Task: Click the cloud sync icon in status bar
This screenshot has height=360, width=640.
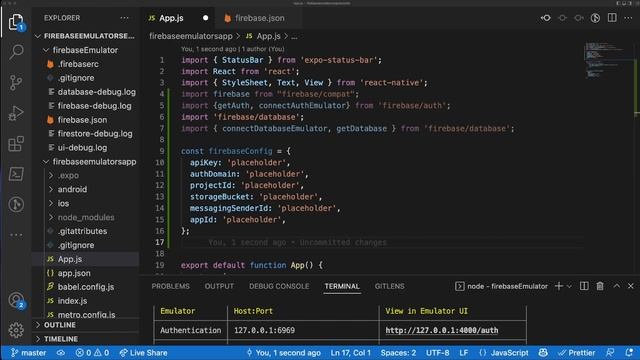Action: click(x=61, y=353)
